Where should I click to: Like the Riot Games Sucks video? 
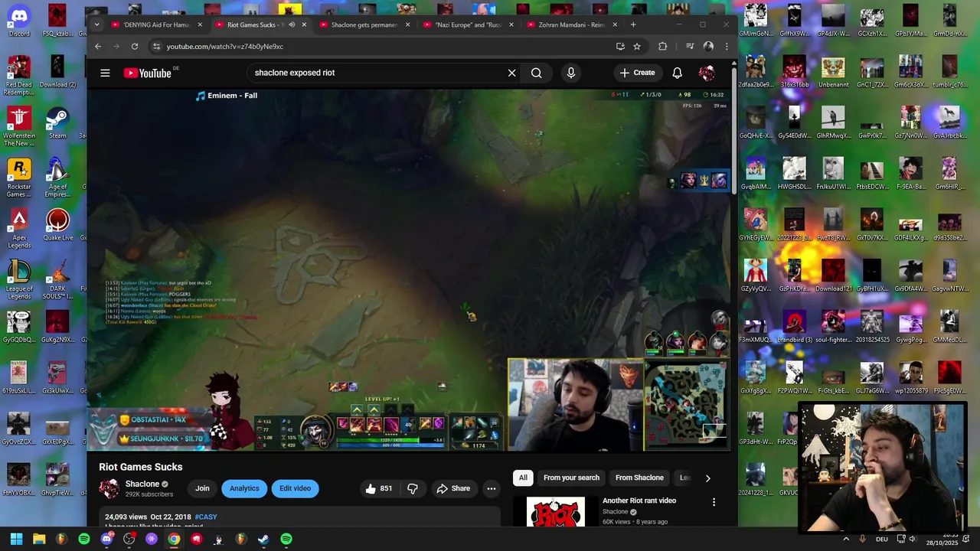pos(380,488)
